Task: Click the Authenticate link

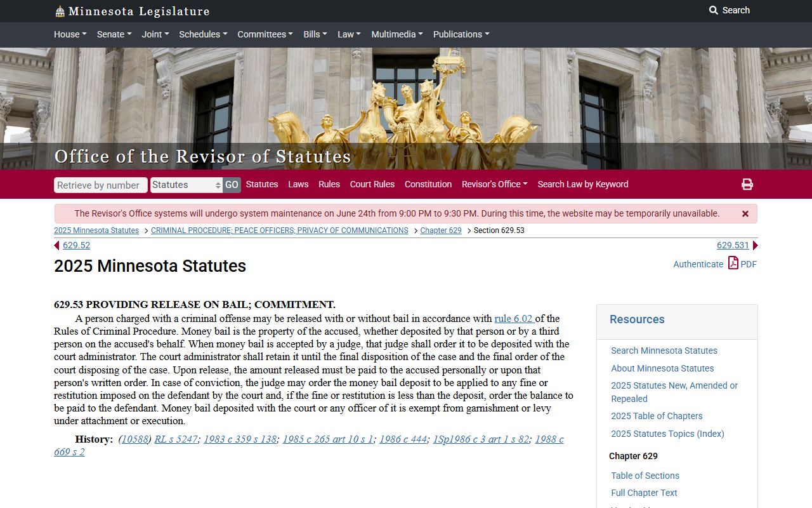Action: tap(698, 264)
